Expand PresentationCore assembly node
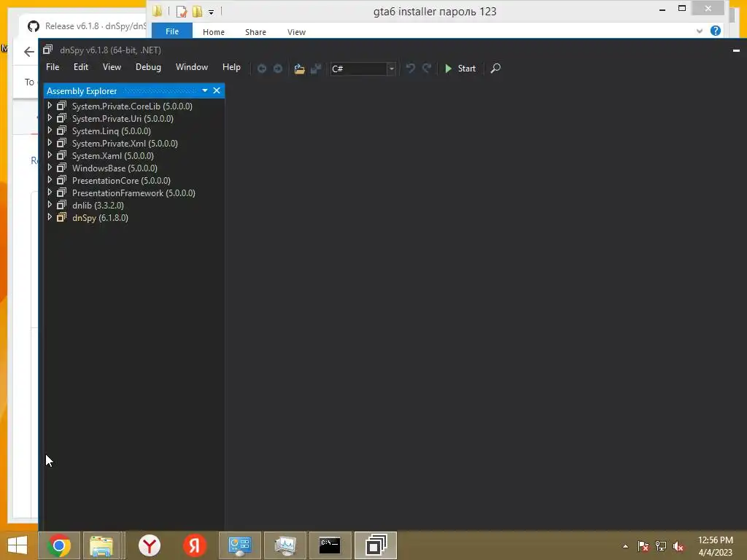The height and width of the screenshot is (560, 747). coord(50,180)
